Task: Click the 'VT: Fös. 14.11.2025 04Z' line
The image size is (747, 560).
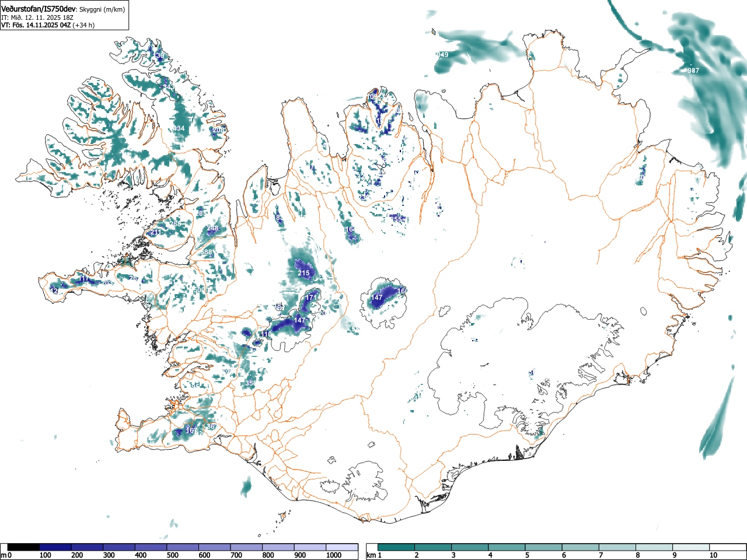Action: pos(36,25)
